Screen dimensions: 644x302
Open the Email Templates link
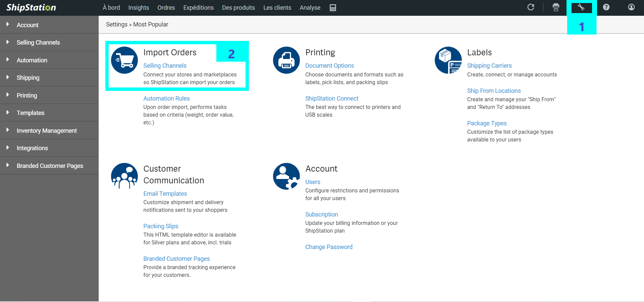(x=165, y=194)
